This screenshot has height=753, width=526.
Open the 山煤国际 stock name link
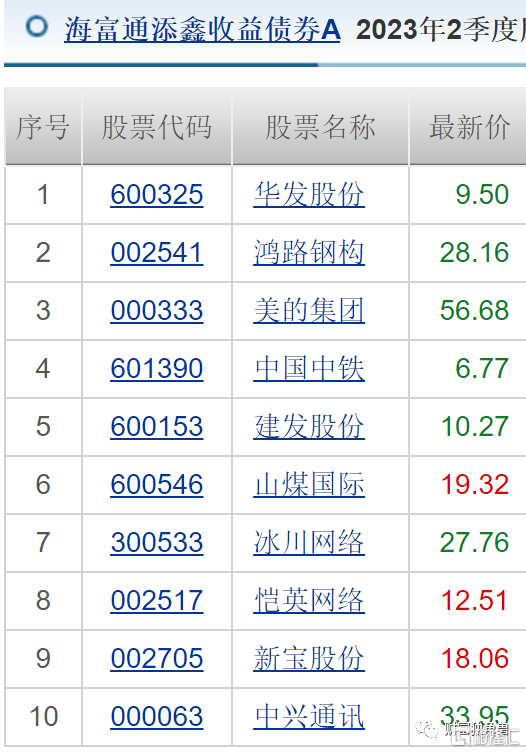coord(309,485)
